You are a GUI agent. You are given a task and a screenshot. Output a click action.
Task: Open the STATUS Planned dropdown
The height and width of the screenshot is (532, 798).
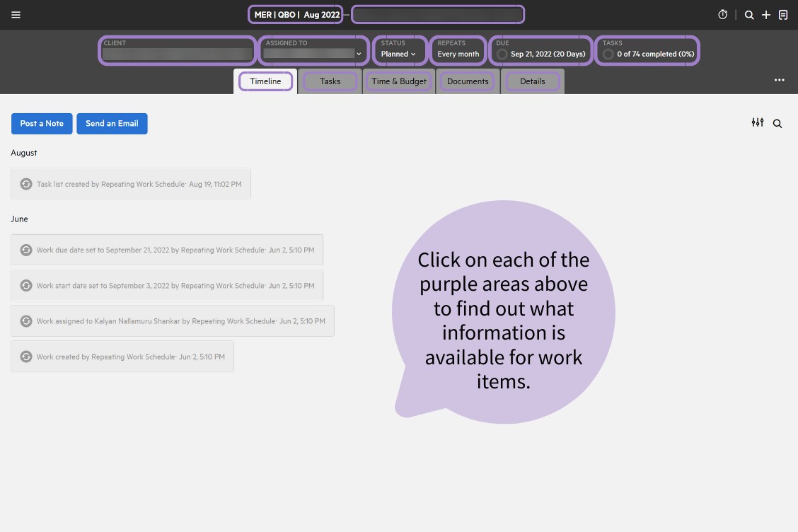coord(398,54)
